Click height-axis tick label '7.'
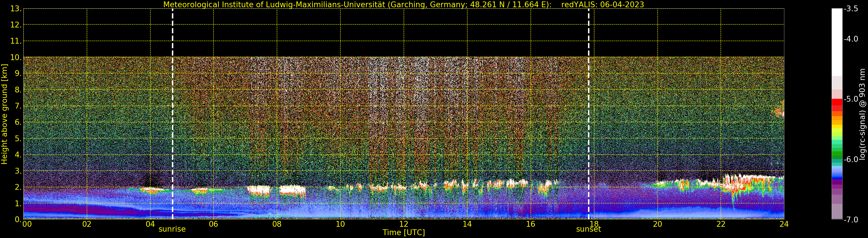The width and height of the screenshot is (868, 238). [x=18, y=106]
